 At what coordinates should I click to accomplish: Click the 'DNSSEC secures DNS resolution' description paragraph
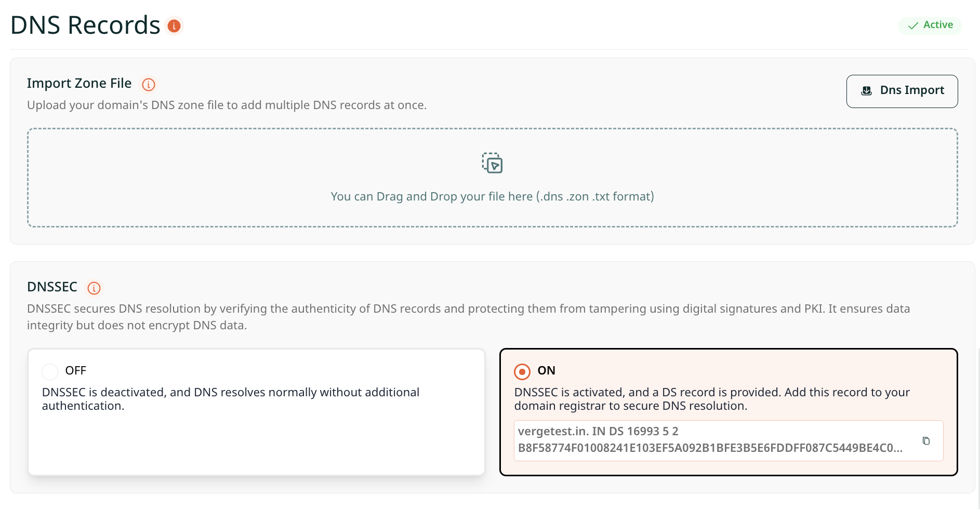click(468, 317)
